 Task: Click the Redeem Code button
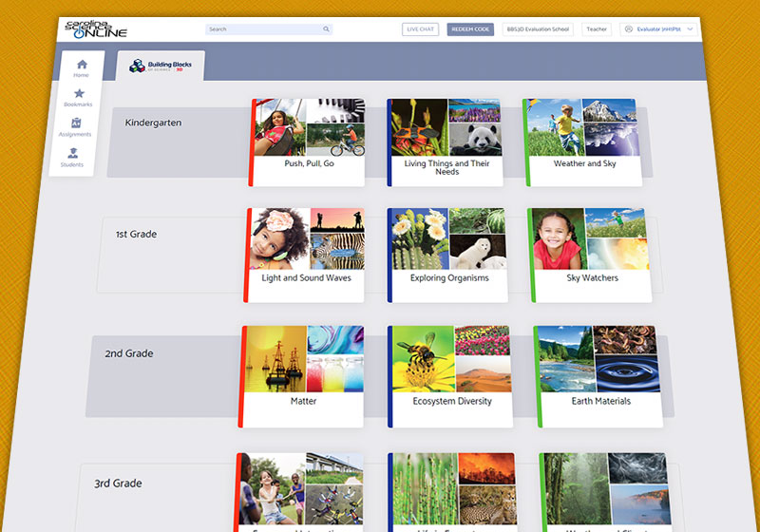click(x=470, y=29)
